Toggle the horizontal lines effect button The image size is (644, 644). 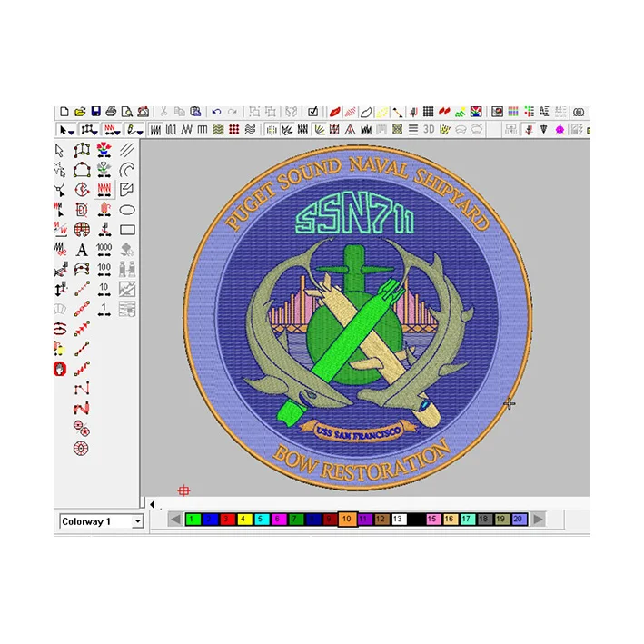tap(413, 130)
